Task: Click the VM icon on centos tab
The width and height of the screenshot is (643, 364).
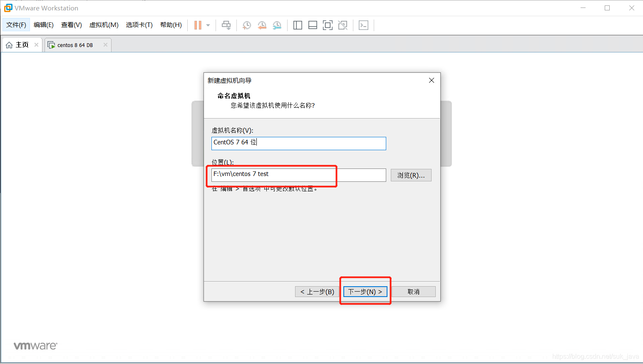Action: [x=51, y=45]
